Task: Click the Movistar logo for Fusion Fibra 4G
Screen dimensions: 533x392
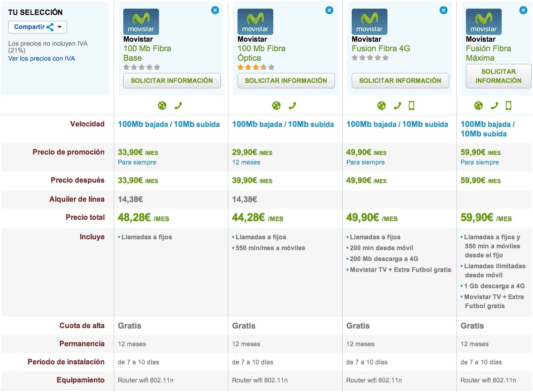Action: 369,22
